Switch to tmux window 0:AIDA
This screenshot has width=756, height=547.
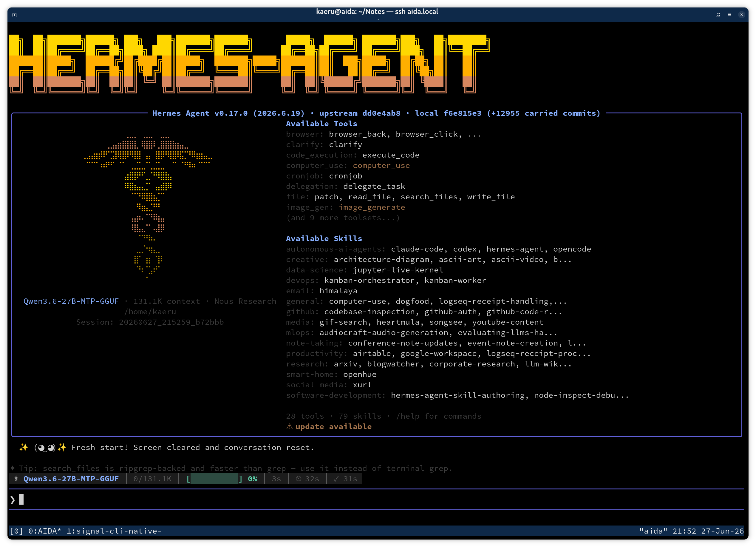45,531
